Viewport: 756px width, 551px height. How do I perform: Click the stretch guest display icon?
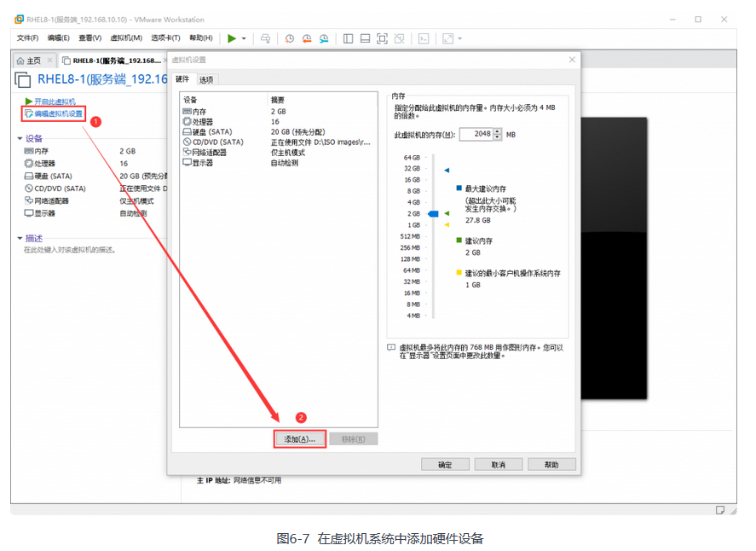point(448,38)
